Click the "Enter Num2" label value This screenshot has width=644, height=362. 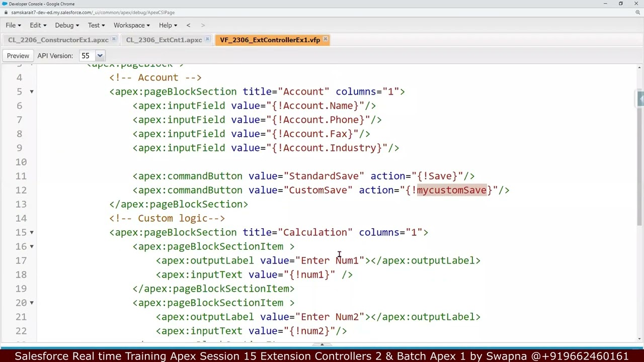pos(330,317)
